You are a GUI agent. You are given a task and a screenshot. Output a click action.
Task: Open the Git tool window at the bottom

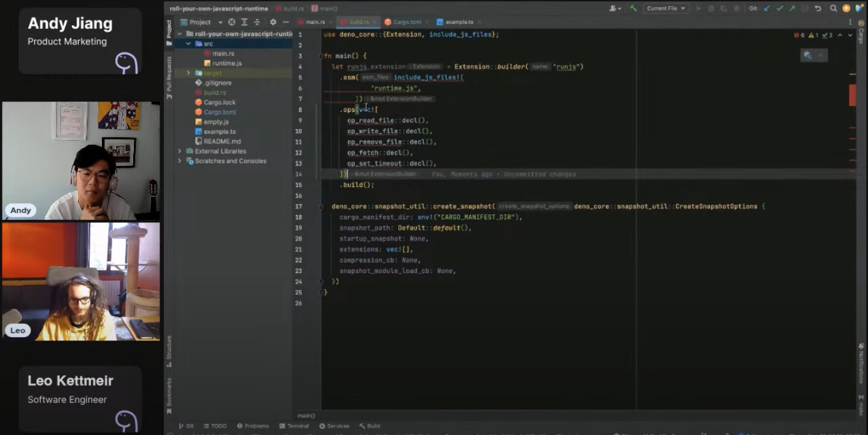[185, 426]
